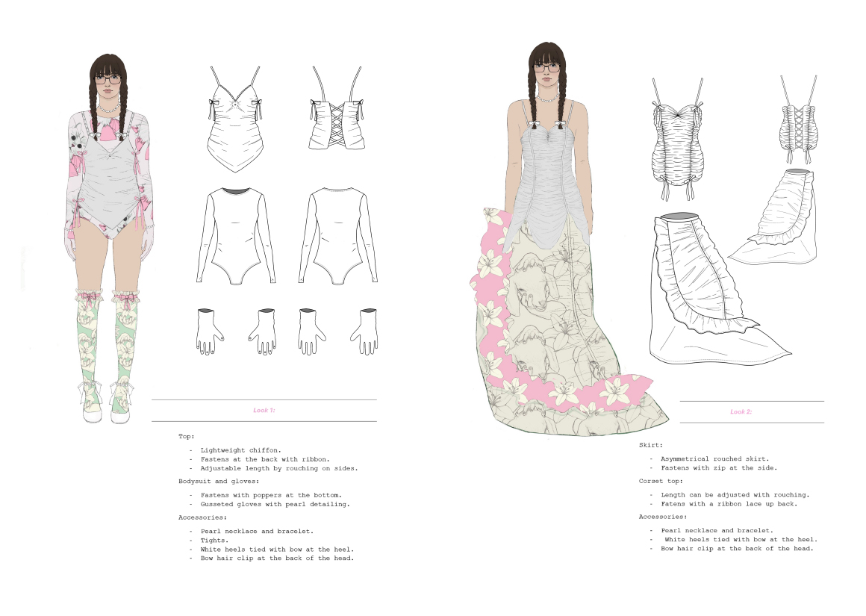
Task: Click 'Adjustable length by rouching on sides.'
Action: 279,468
